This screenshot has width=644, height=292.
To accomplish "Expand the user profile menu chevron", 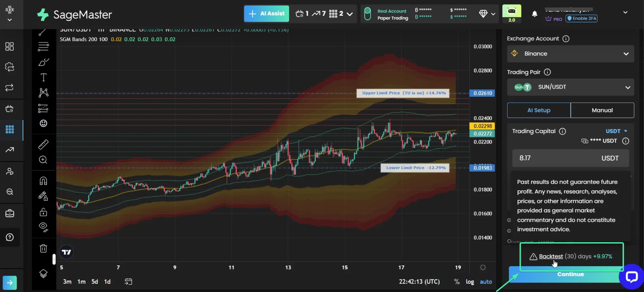I will 625,12.
